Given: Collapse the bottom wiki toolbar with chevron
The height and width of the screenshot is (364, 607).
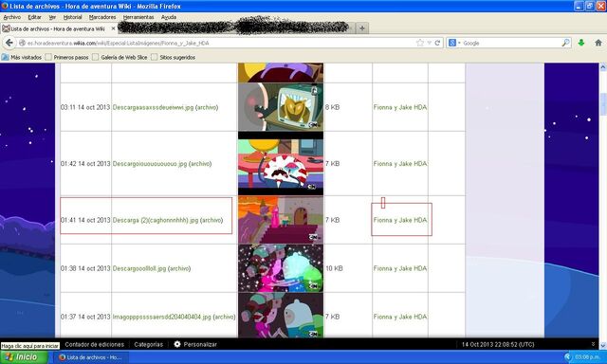Looking at the screenshot, I should point(593,344).
